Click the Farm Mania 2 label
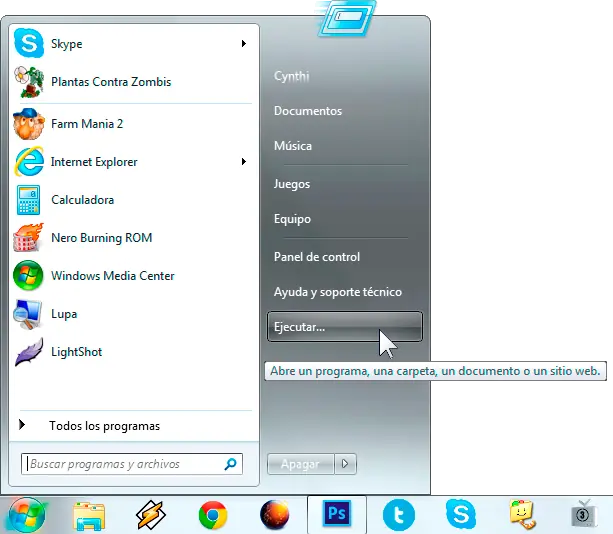 pyautogui.click(x=87, y=124)
